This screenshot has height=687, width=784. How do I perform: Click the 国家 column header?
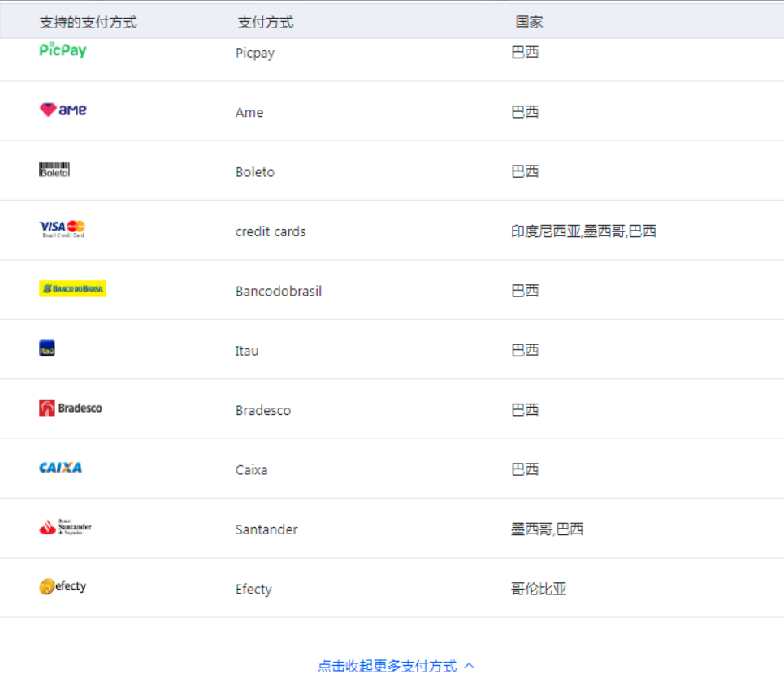coord(526,23)
